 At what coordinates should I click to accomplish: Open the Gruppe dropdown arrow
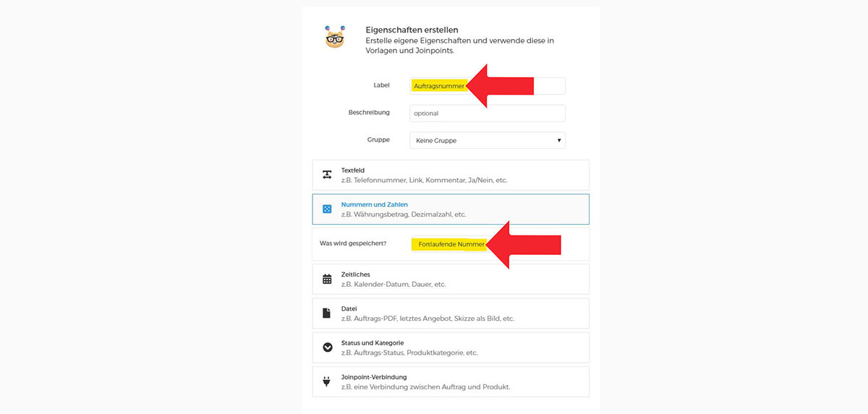pyautogui.click(x=559, y=140)
